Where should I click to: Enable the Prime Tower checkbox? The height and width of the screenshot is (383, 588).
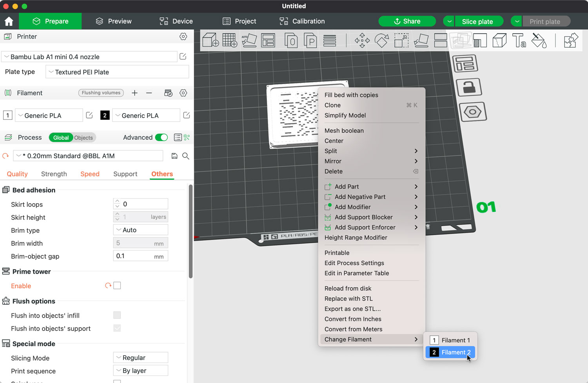tap(117, 285)
